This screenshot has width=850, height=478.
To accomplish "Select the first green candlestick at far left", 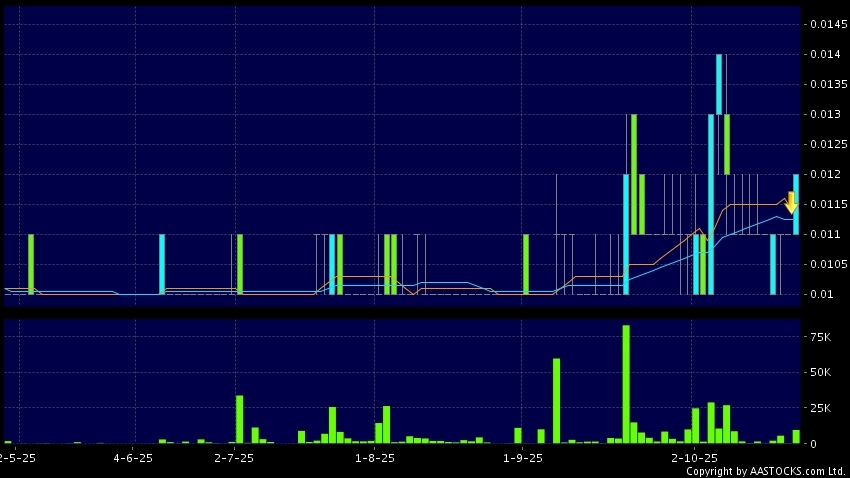I will (x=31, y=264).
